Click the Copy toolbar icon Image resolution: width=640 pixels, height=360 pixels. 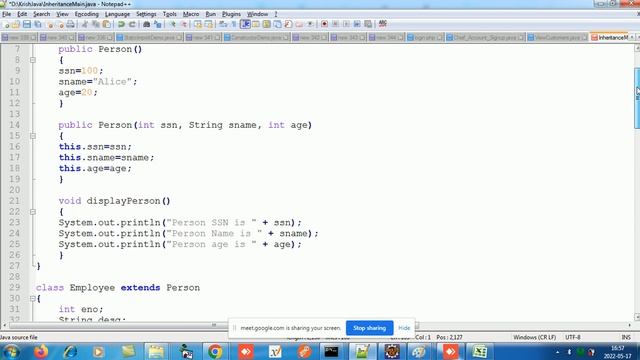point(96,24)
